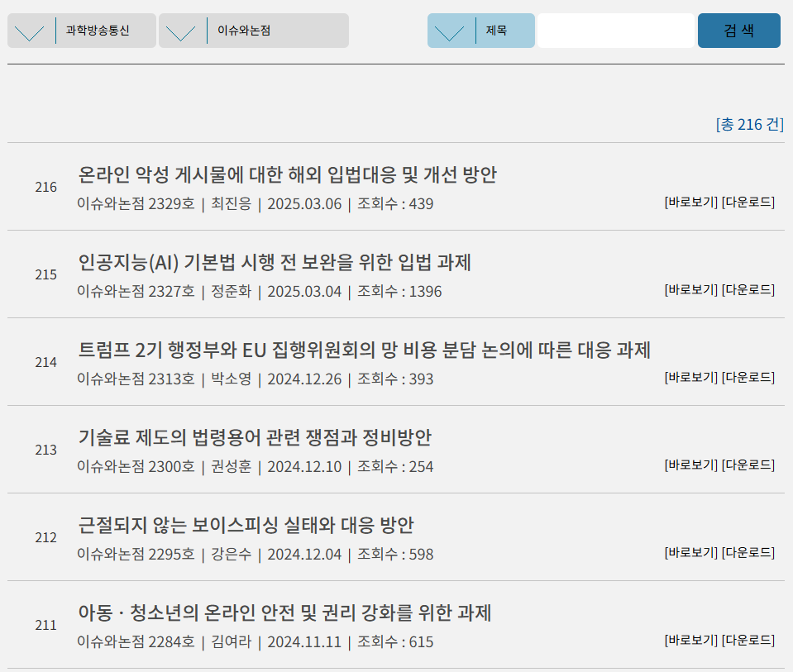Click the date 2024.12.04
793x672 pixels.
304,554
